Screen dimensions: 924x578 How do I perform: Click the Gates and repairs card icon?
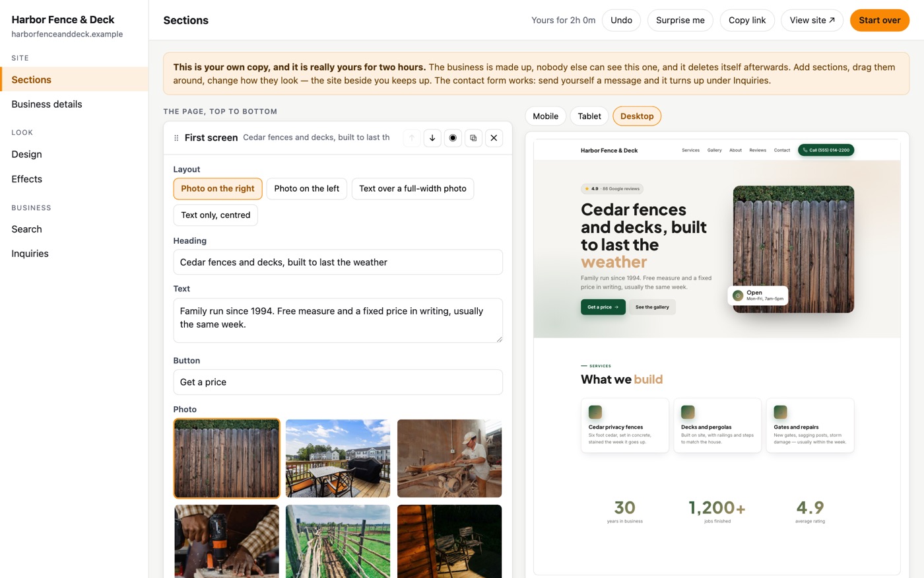click(780, 412)
